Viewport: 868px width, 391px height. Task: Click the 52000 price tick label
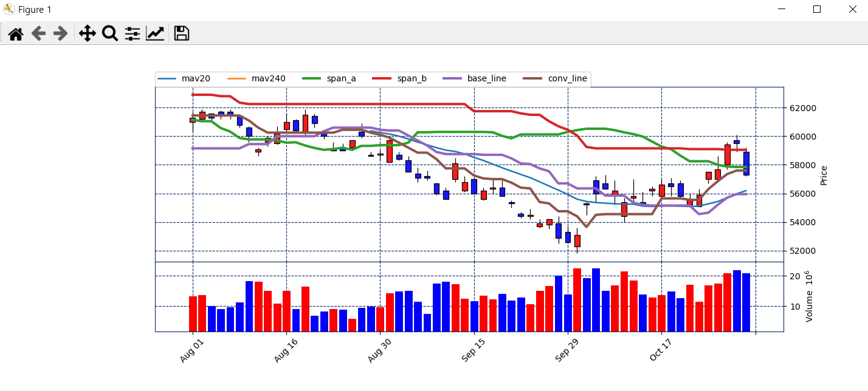pyautogui.click(x=803, y=251)
